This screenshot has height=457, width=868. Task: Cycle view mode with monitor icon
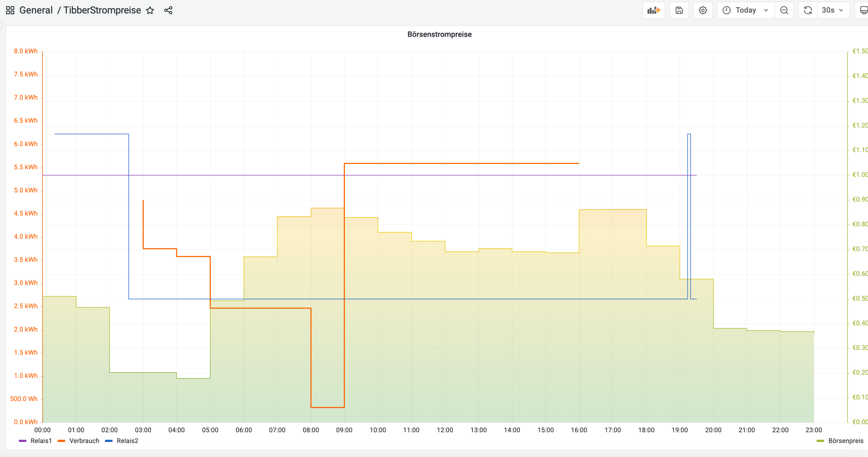pos(864,10)
